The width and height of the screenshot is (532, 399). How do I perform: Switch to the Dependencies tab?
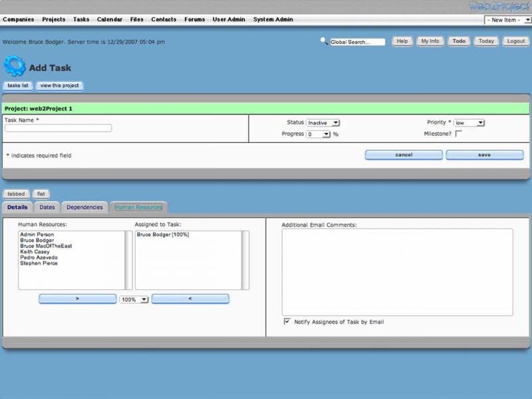point(84,207)
